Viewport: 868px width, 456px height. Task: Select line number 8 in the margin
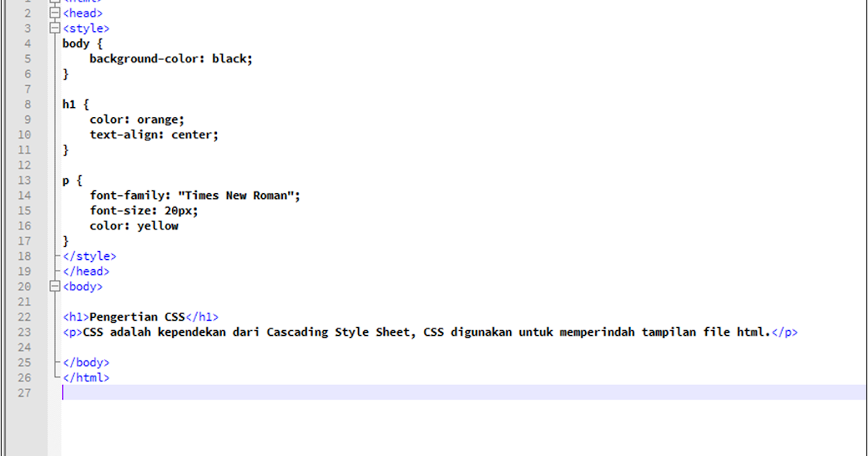[x=27, y=104]
